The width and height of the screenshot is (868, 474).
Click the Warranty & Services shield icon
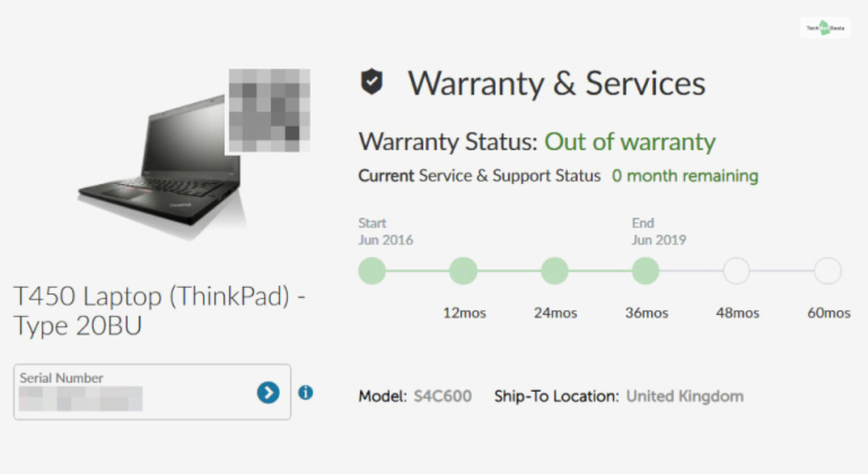[372, 82]
